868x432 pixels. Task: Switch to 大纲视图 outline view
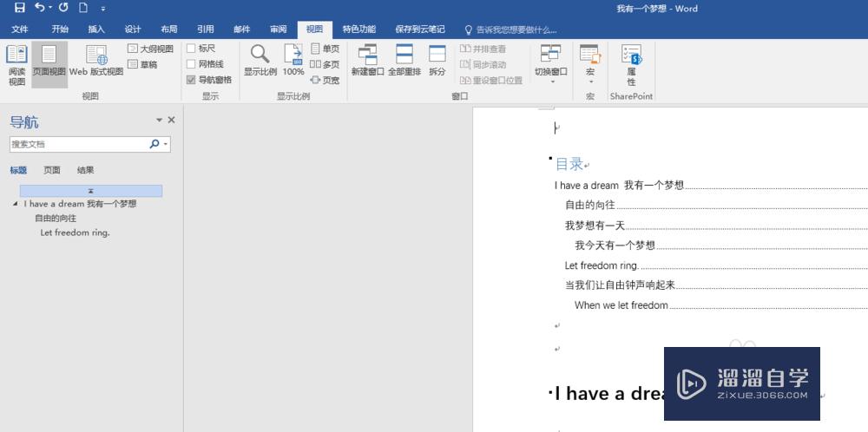[150, 49]
